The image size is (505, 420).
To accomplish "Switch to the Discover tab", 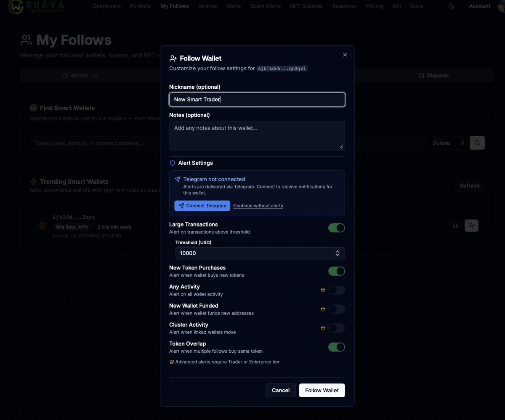I will (x=434, y=76).
